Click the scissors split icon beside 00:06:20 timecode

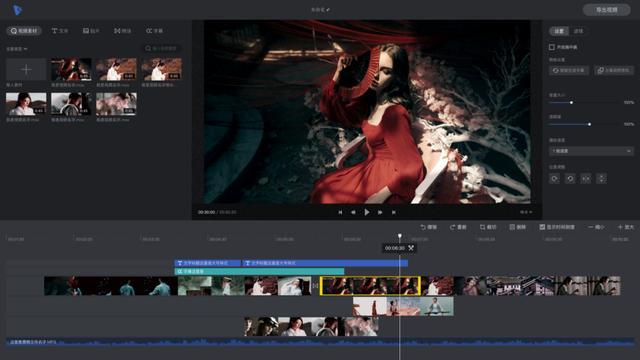coord(411,248)
